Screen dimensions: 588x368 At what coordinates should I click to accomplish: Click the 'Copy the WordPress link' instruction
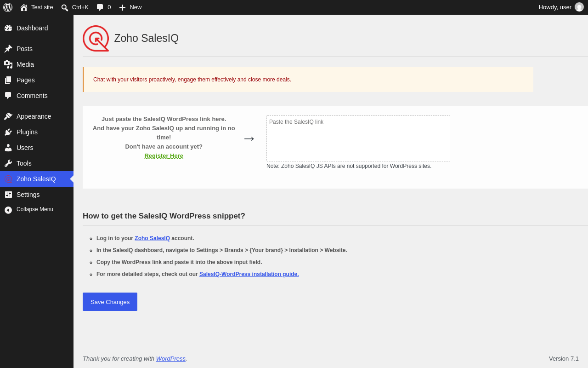(x=179, y=262)
